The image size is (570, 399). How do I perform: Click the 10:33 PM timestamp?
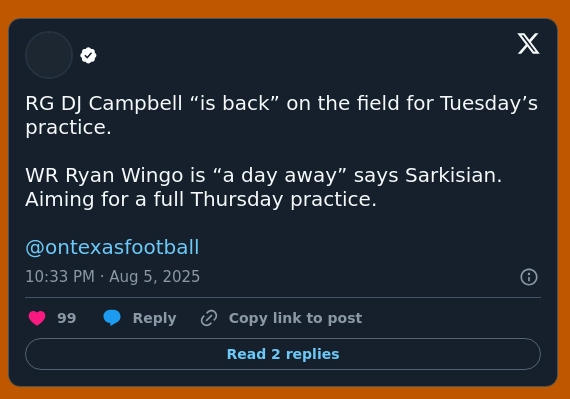(x=60, y=277)
